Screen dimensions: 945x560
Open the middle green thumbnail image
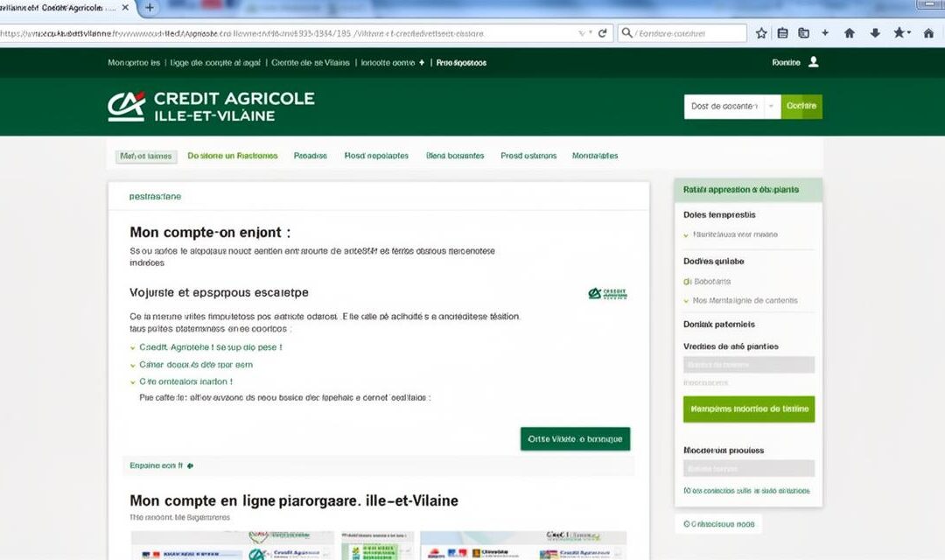[378, 545]
